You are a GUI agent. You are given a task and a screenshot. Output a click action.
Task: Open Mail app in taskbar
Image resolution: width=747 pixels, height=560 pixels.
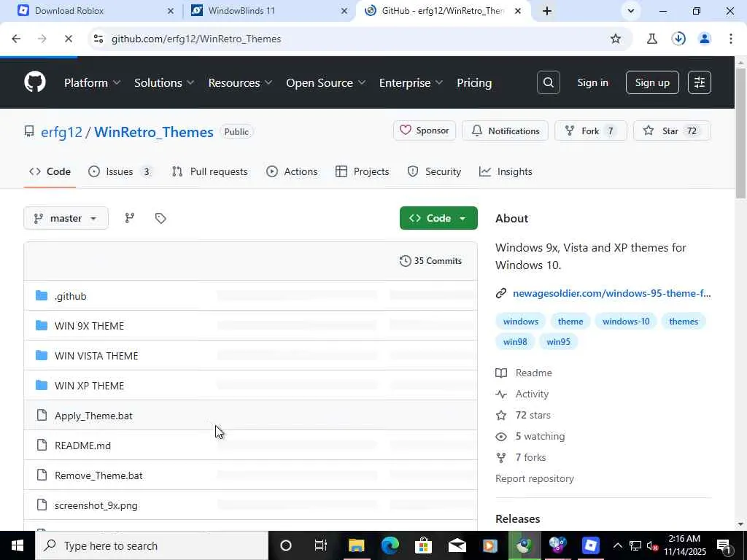(x=457, y=545)
